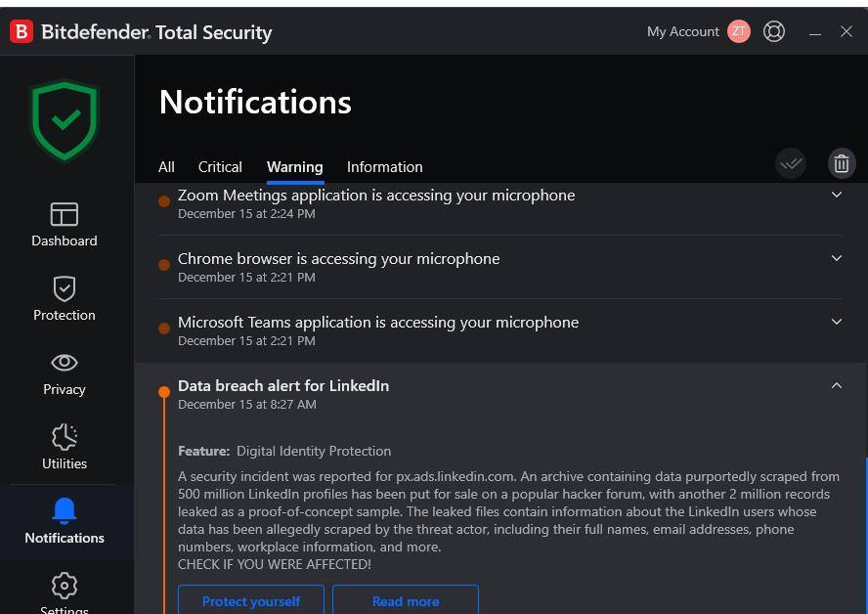Switch to the All notifications tab
This screenshot has height=614, width=868.
click(166, 167)
